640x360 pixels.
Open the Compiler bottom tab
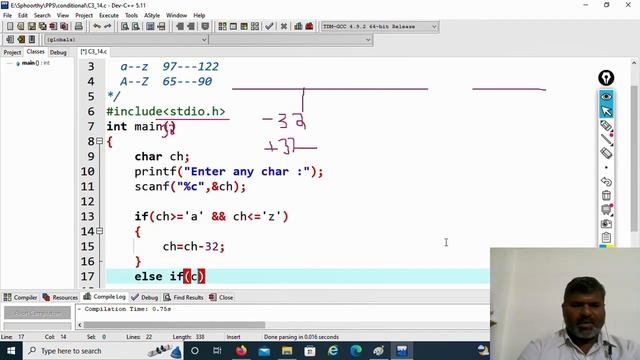20,297
